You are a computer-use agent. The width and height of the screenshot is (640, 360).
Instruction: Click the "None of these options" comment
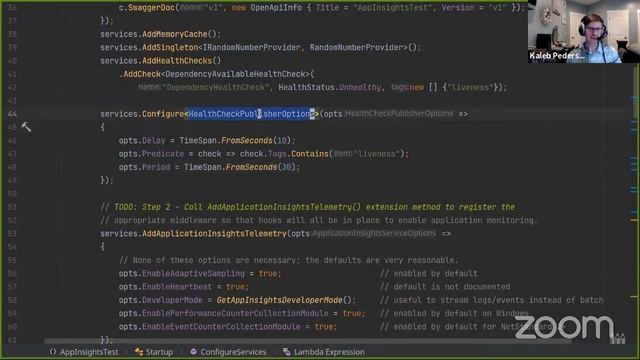pyautogui.click(x=288, y=260)
